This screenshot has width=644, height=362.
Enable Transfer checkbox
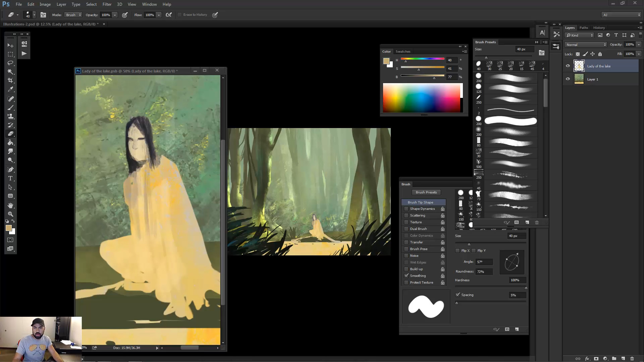[x=406, y=242]
